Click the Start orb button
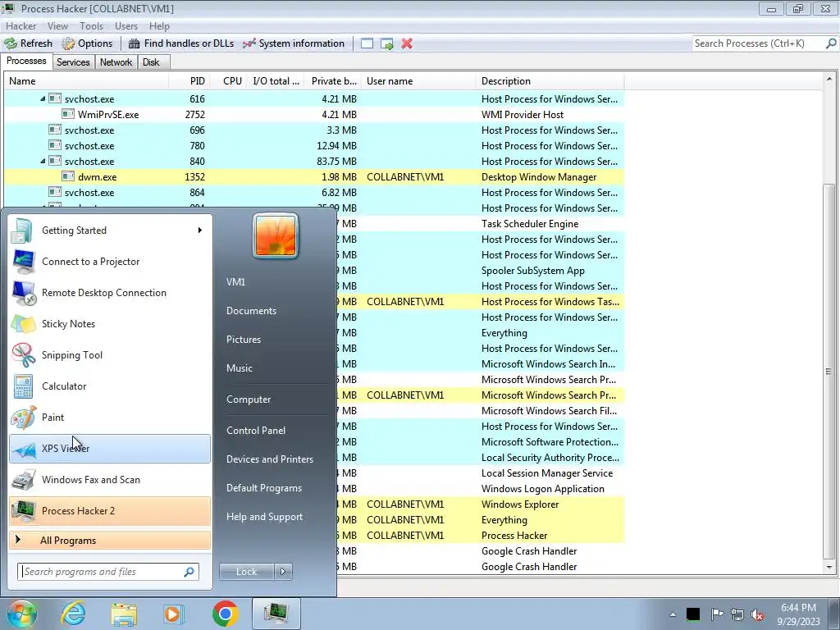The height and width of the screenshot is (630, 840). pos(22,614)
